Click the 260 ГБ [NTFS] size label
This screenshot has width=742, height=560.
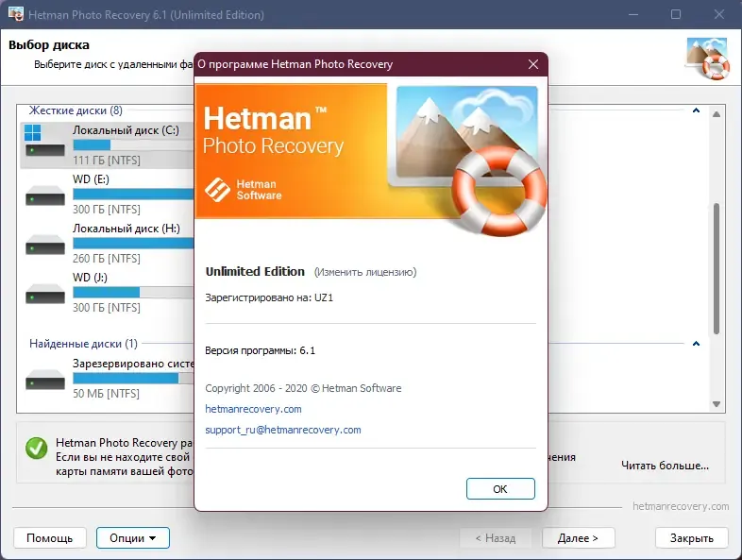(x=107, y=259)
